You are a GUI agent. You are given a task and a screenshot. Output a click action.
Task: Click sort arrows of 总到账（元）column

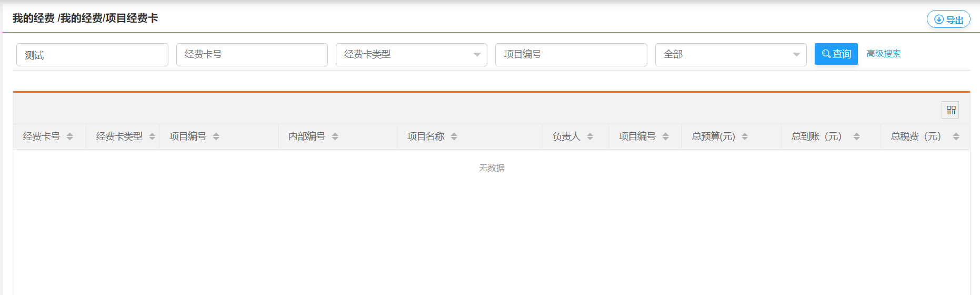tap(856, 136)
